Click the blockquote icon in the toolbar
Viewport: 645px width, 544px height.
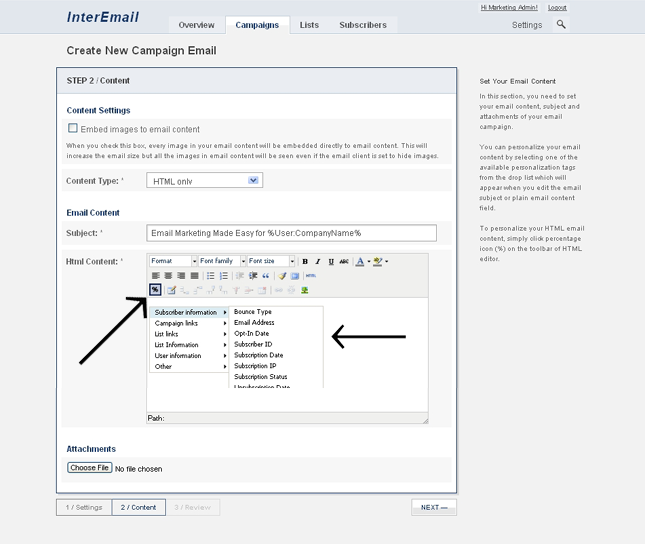click(x=266, y=276)
